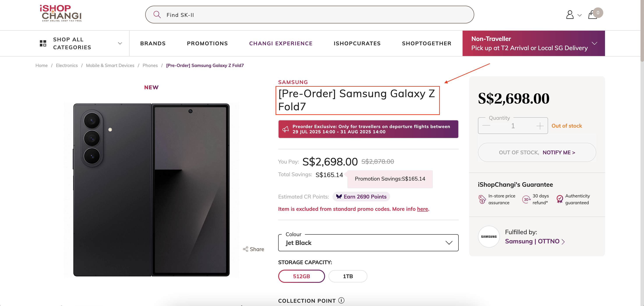Click the Phones breadcrumb link
The image size is (644, 306).
[150, 65]
